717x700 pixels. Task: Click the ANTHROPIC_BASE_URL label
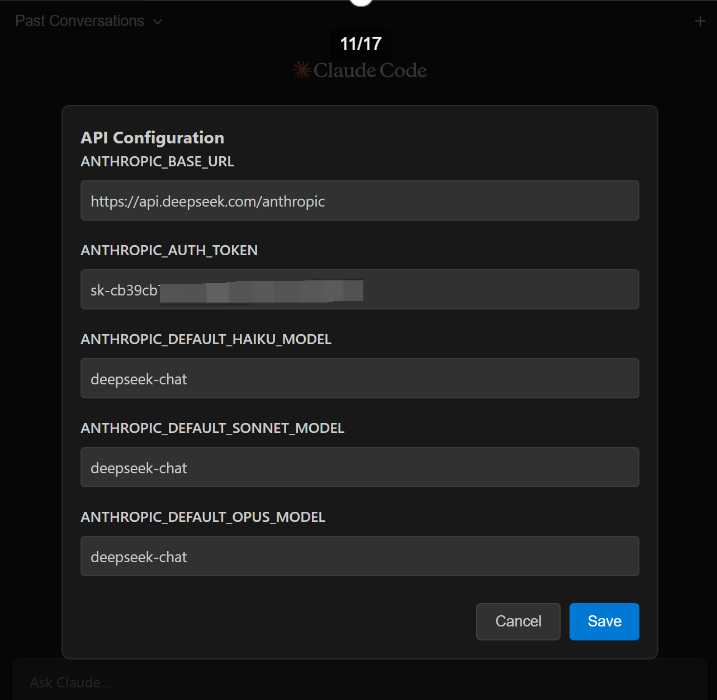pyautogui.click(x=157, y=161)
